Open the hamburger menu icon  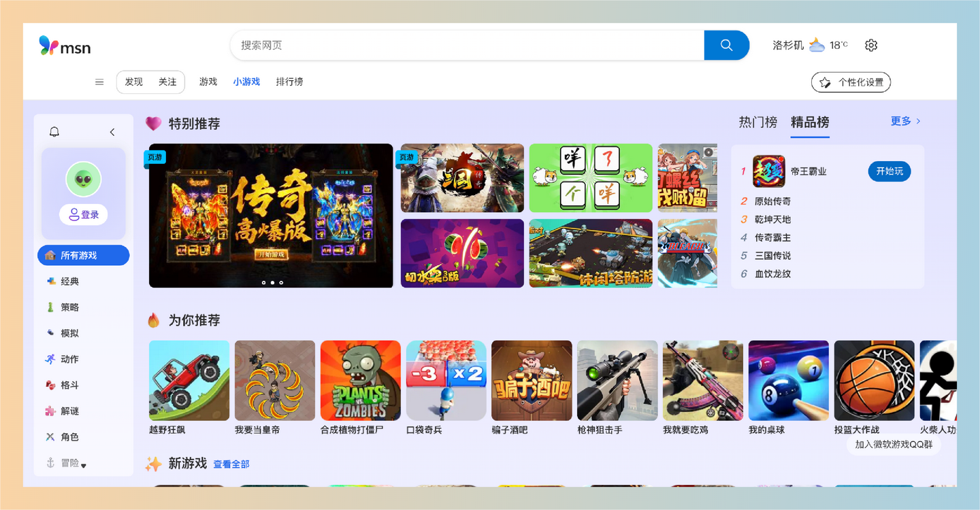tap(99, 82)
